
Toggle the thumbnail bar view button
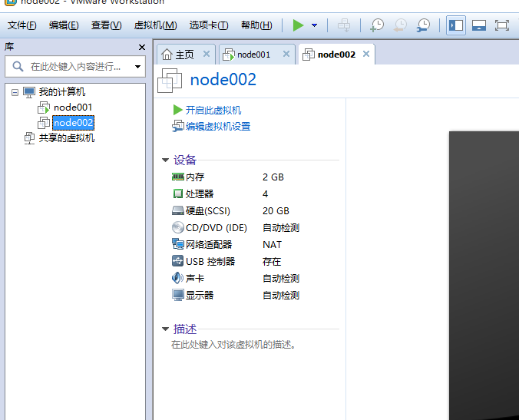tap(479, 25)
